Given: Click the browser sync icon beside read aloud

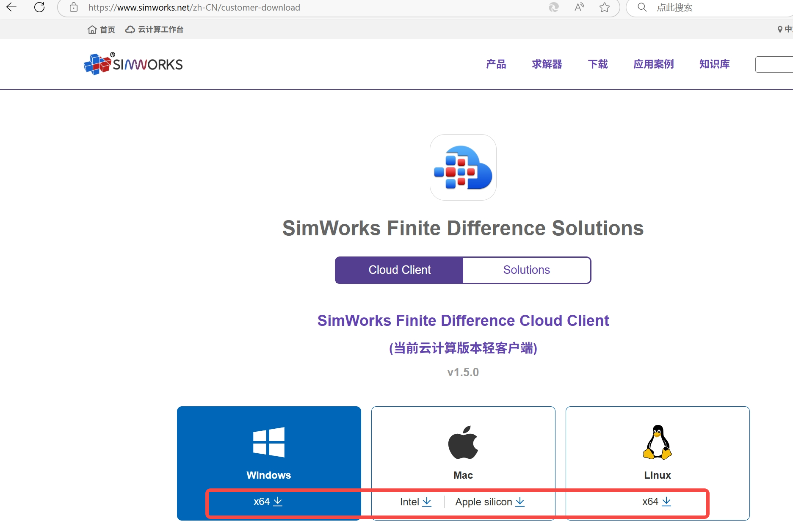Looking at the screenshot, I should [x=554, y=7].
